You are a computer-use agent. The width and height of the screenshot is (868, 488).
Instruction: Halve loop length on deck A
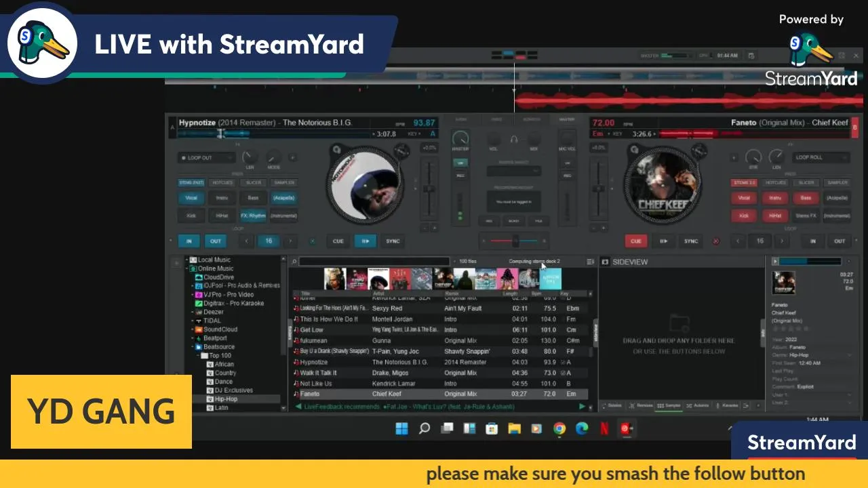coord(246,241)
